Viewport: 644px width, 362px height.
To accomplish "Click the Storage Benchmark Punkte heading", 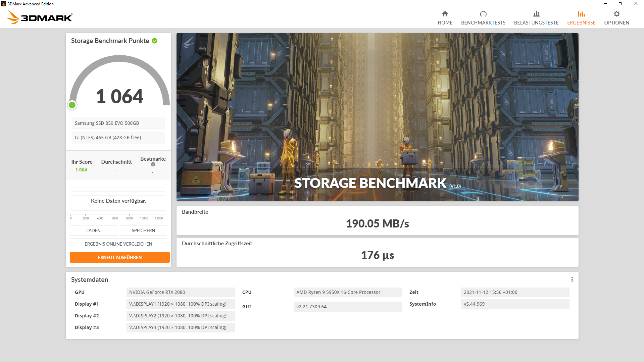I will coord(110,41).
